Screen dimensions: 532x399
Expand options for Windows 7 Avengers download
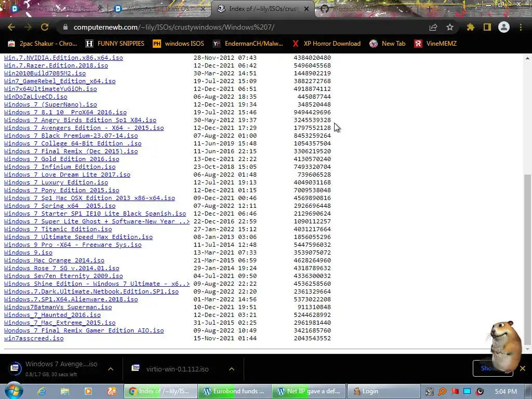pyautogui.click(x=111, y=369)
